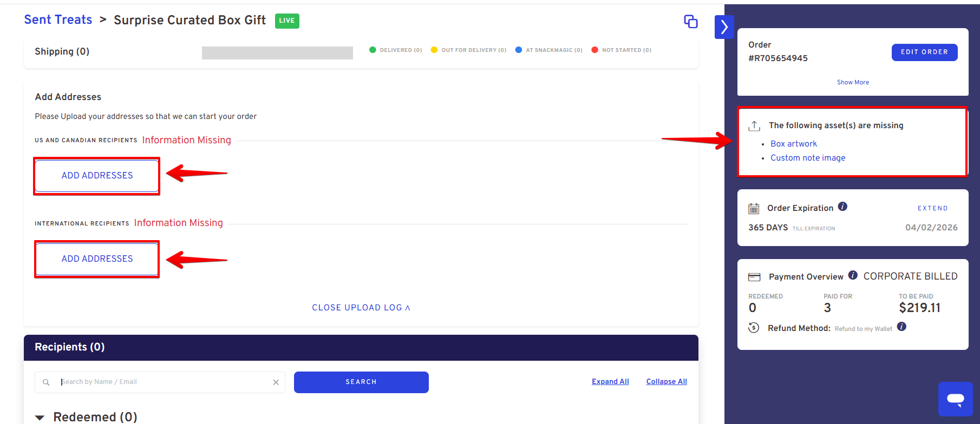Click the missing assets upload icon

click(x=754, y=126)
